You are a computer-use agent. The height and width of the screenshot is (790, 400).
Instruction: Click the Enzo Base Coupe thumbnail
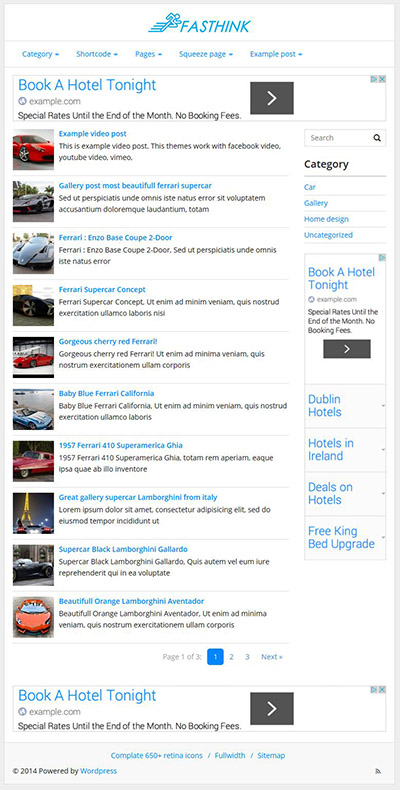[x=33, y=253]
